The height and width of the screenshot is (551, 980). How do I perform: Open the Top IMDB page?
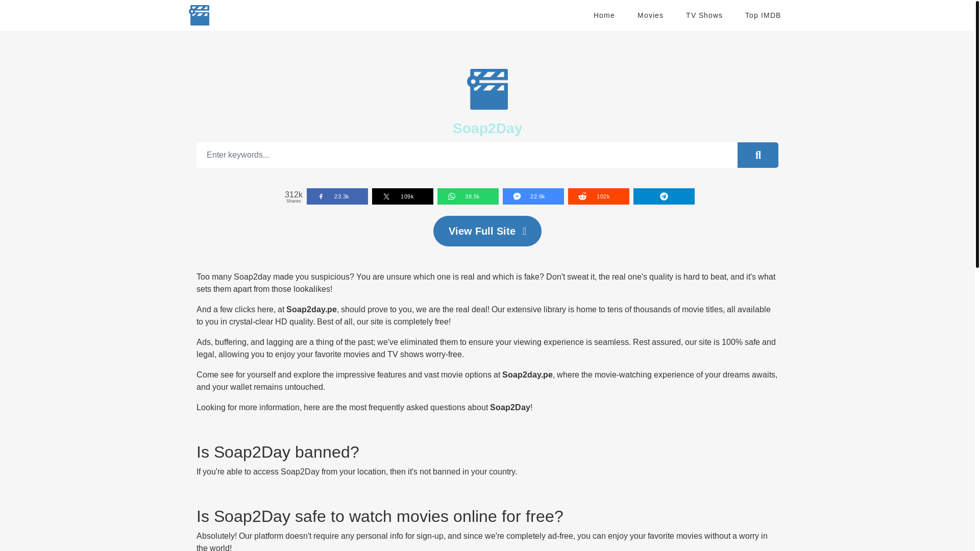pyautogui.click(x=763, y=15)
